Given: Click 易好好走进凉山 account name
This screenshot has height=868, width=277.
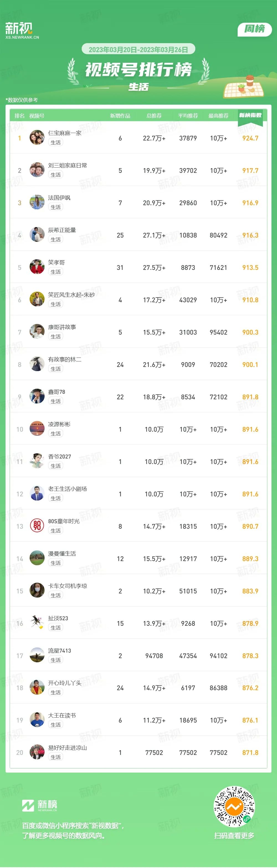Looking at the screenshot, I should (68, 748).
